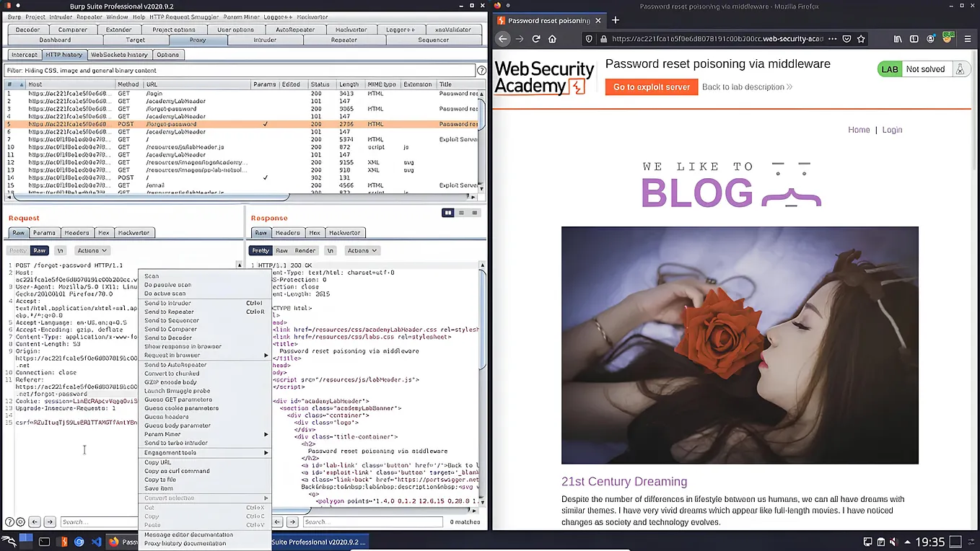
Task: Open the Firefox sidebar library icon
Action: tap(896, 39)
